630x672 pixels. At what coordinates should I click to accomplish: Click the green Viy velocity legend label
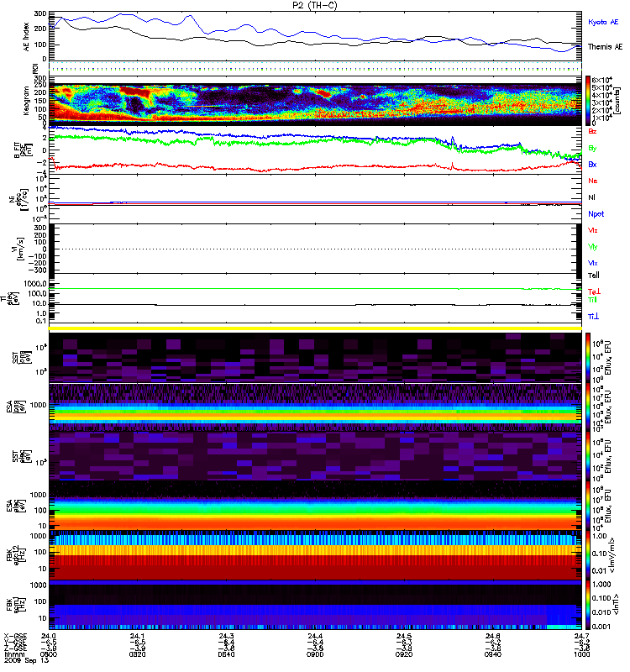point(593,247)
